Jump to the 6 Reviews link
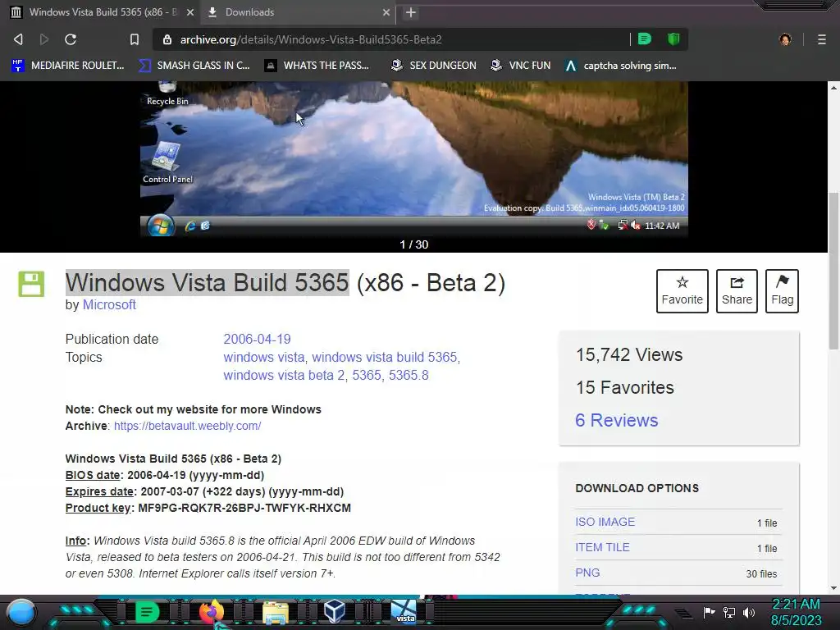 point(617,421)
